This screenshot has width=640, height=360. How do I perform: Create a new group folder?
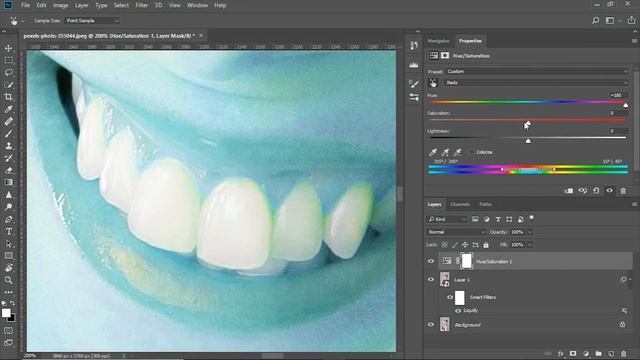pos(598,353)
